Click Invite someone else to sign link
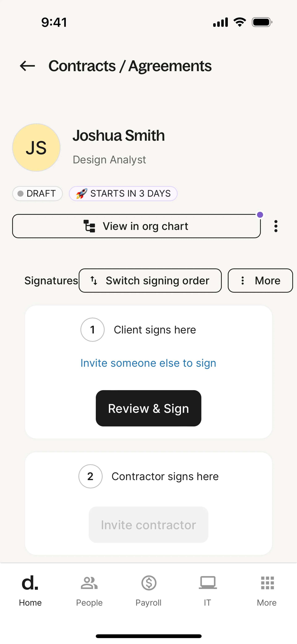297x644 pixels. tap(148, 363)
